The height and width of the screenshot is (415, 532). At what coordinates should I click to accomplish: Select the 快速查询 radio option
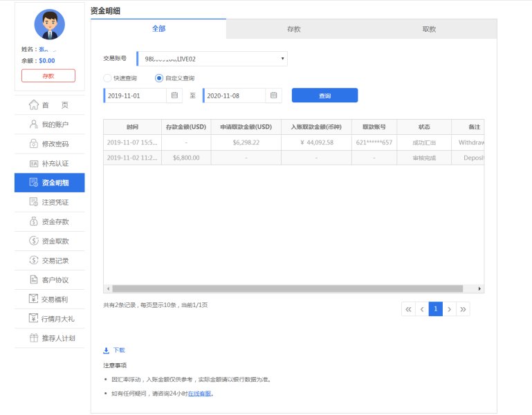(107, 78)
